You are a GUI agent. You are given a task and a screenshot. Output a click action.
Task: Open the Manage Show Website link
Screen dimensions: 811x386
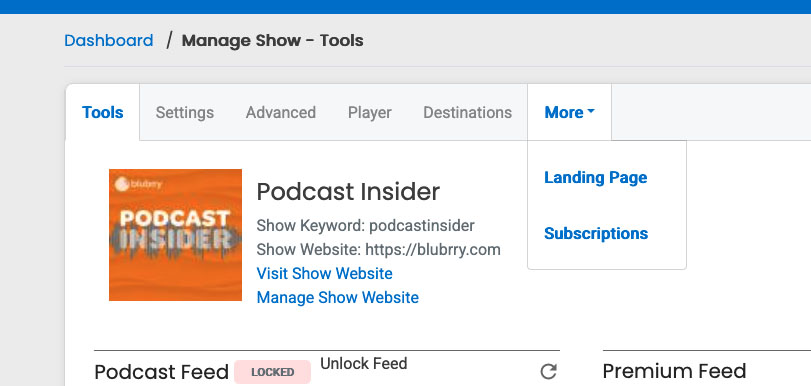pyautogui.click(x=338, y=298)
